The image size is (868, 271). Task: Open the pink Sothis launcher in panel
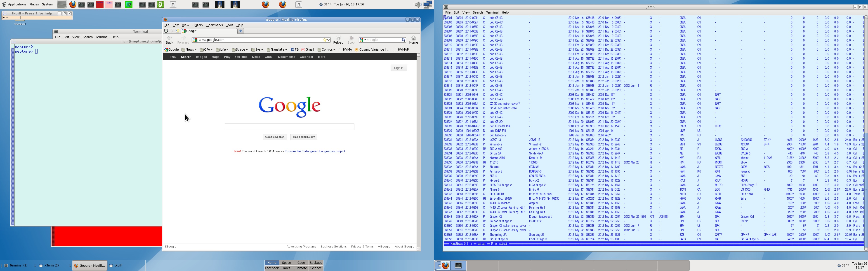109,4
